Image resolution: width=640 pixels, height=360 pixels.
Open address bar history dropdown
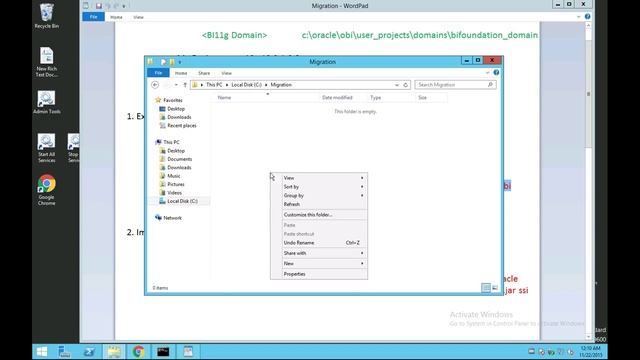(397, 85)
